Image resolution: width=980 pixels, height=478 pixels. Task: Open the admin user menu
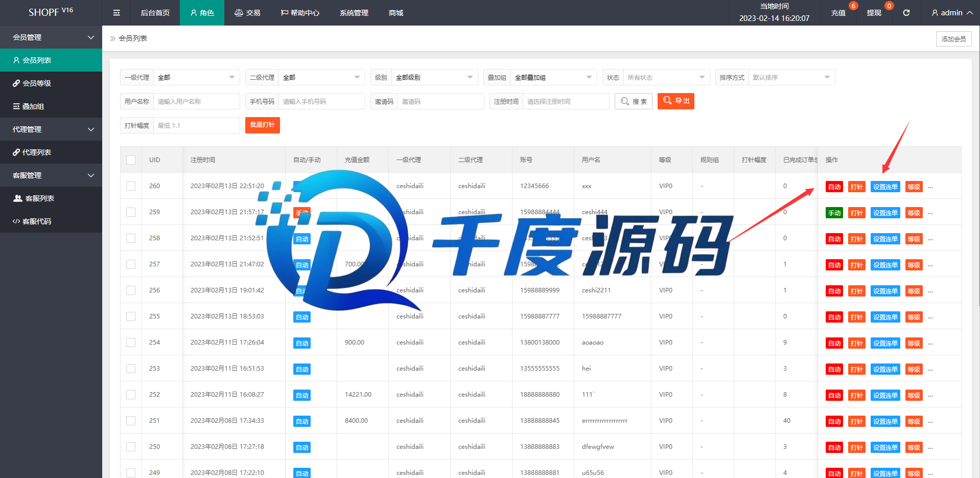[952, 13]
